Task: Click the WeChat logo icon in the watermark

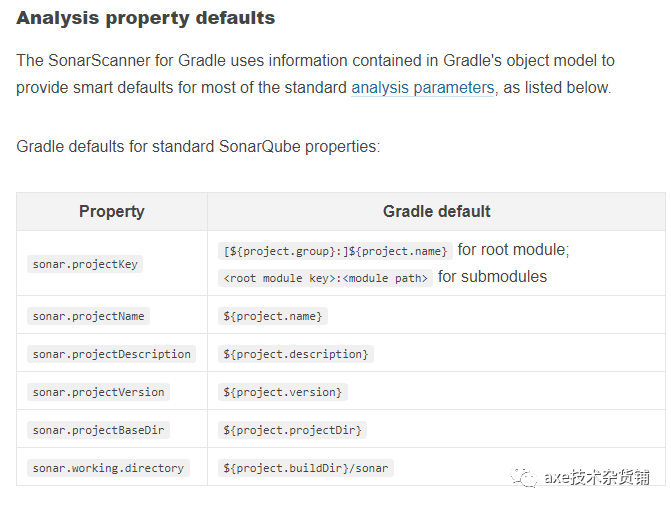Action: (x=525, y=477)
